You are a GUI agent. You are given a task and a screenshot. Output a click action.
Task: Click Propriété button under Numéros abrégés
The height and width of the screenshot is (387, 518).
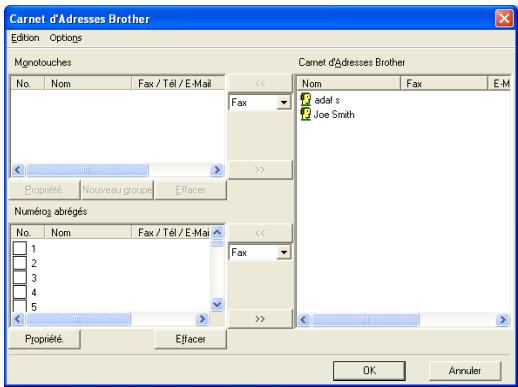[x=44, y=339]
